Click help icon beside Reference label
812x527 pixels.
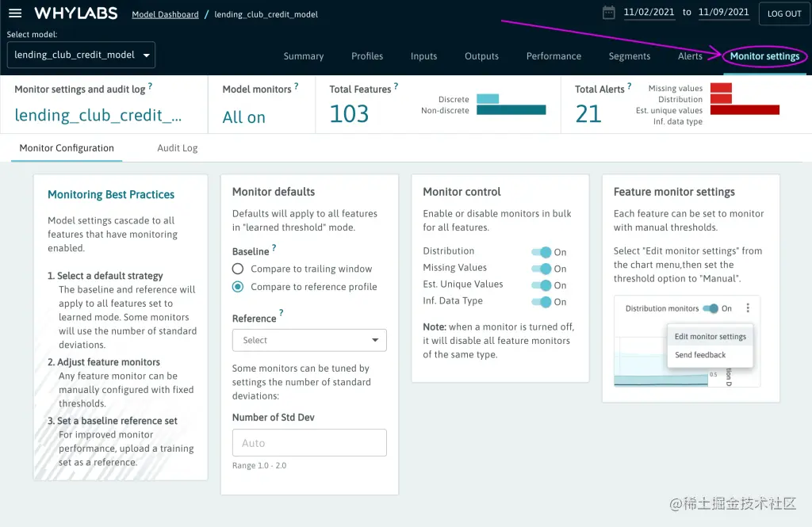pyautogui.click(x=281, y=314)
